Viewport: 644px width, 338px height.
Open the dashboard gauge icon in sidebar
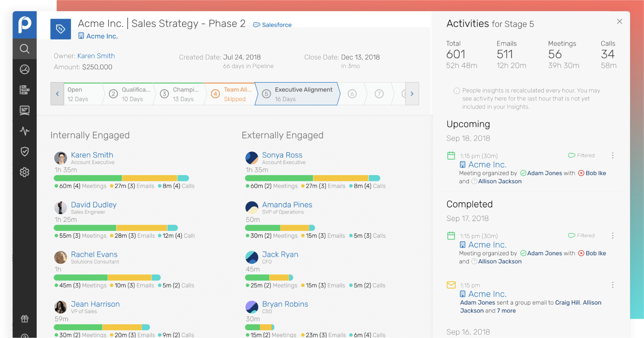click(x=25, y=69)
